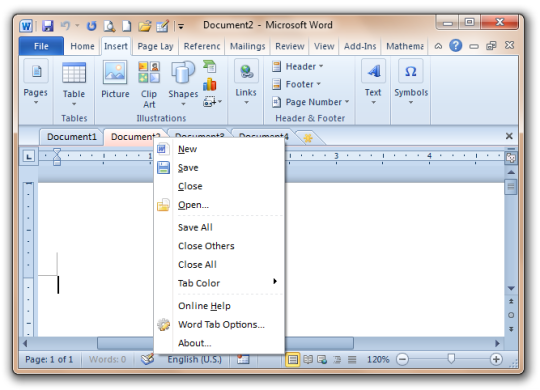Choose Save from the context menu
The width and height of the screenshot is (540, 390).
point(219,168)
